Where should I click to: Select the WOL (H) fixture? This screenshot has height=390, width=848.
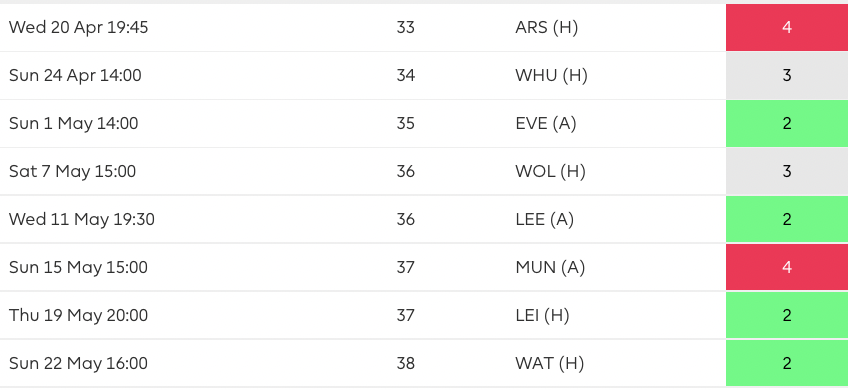coord(550,171)
